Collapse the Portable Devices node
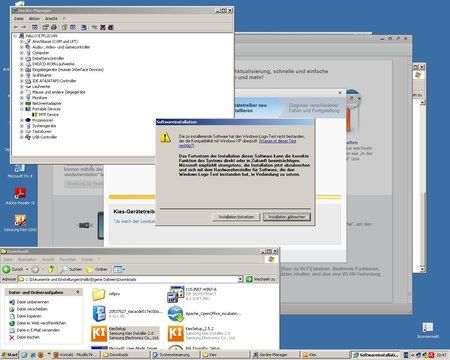450x360 pixels. click(x=22, y=109)
